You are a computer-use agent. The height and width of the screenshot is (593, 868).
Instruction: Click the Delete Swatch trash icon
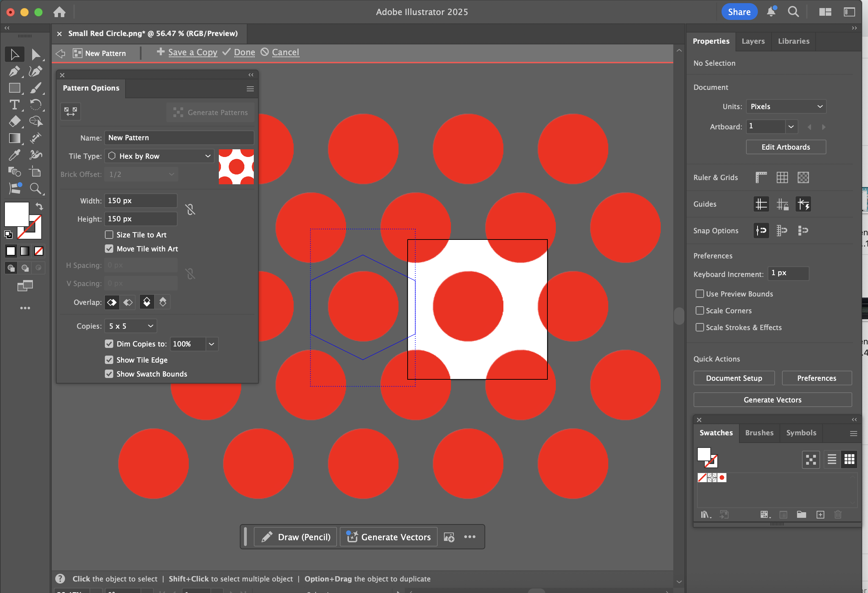838,515
